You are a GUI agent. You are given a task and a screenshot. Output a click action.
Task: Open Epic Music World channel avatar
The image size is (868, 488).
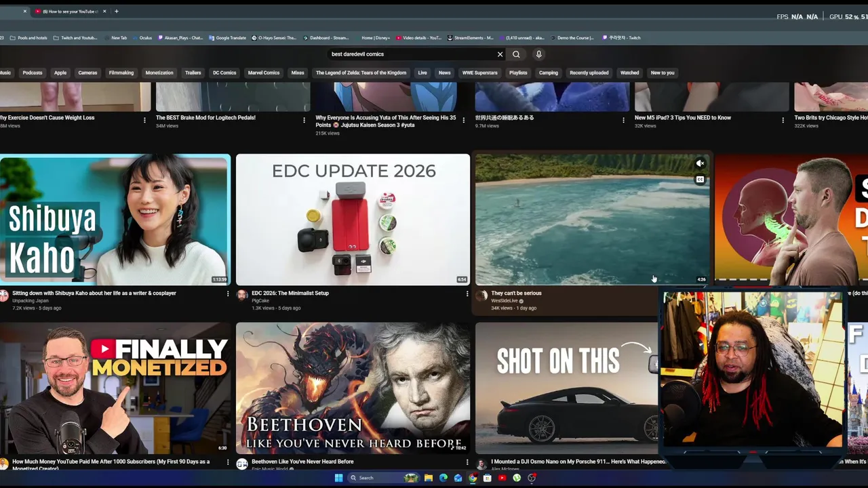pos(242,464)
